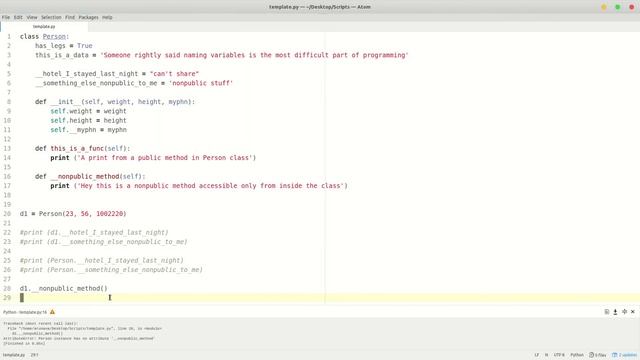Click the yellow minimize window button
The image size is (640, 360).
click(604, 7)
